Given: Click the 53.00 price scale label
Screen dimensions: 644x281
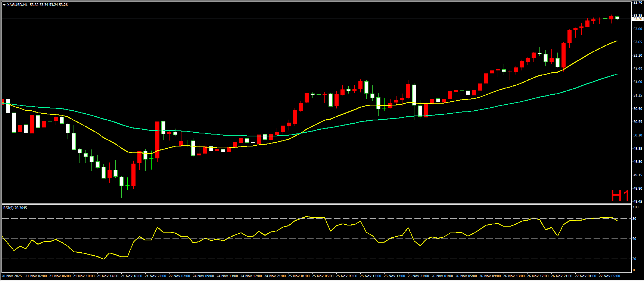Looking at the screenshot, I should [637, 29].
